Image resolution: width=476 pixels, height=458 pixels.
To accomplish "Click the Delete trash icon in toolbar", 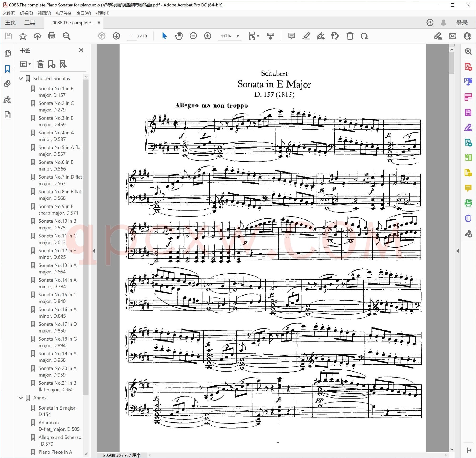I will 350,36.
